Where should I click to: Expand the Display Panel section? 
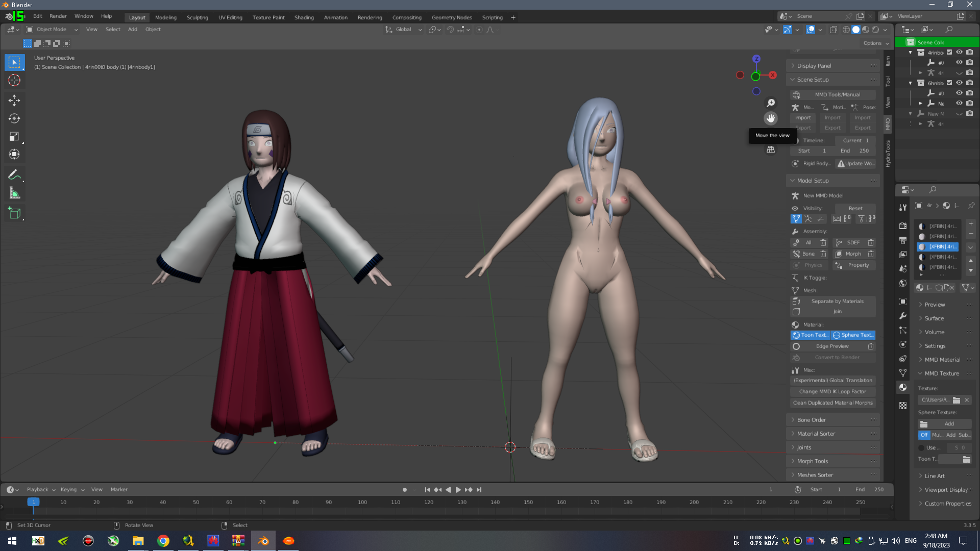click(x=833, y=66)
